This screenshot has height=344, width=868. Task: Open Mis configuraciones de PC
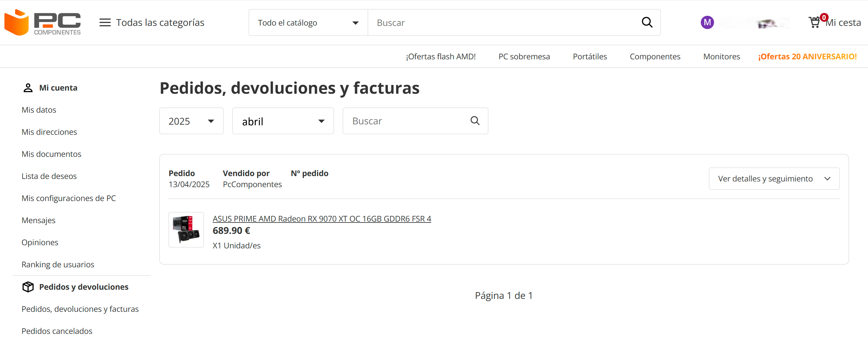pyautogui.click(x=69, y=198)
